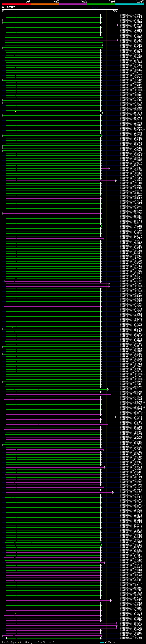The image size is (146, 644).
Task: Click the AU190517 query label
Action: coord(8,7)
